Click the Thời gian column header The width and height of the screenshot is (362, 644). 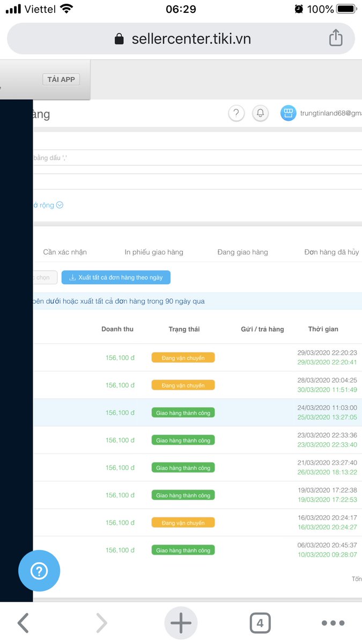pyautogui.click(x=323, y=329)
